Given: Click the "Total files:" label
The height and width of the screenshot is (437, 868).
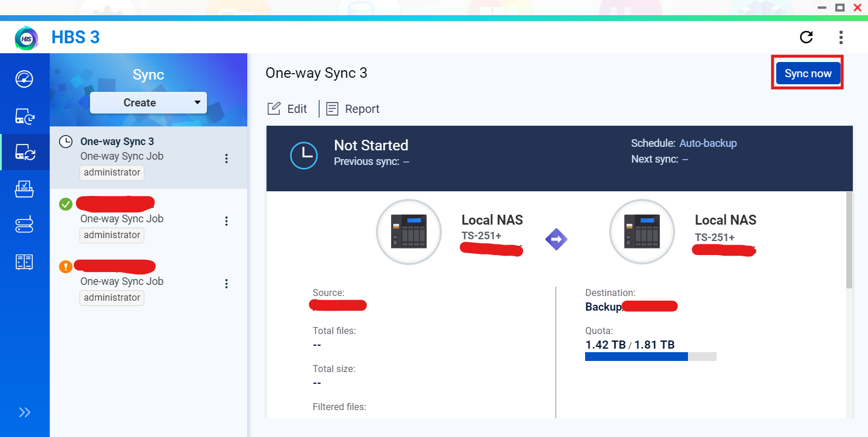Looking at the screenshot, I should [x=334, y=331].
